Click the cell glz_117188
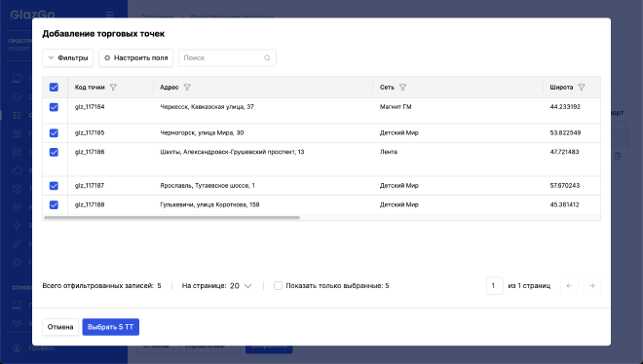This screenshot has height=364, width=643. [x=90, y=204]
